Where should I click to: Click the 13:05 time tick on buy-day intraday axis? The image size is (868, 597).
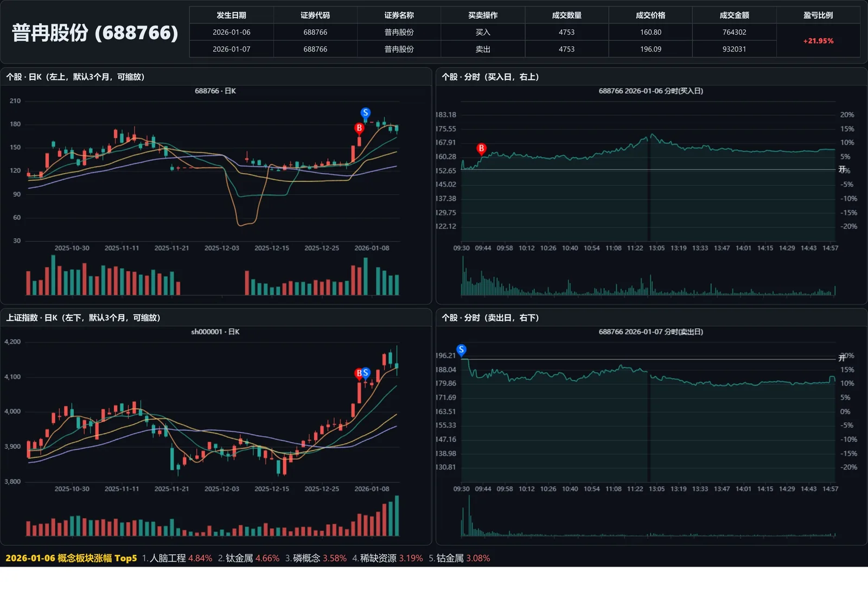coord(656,248)
